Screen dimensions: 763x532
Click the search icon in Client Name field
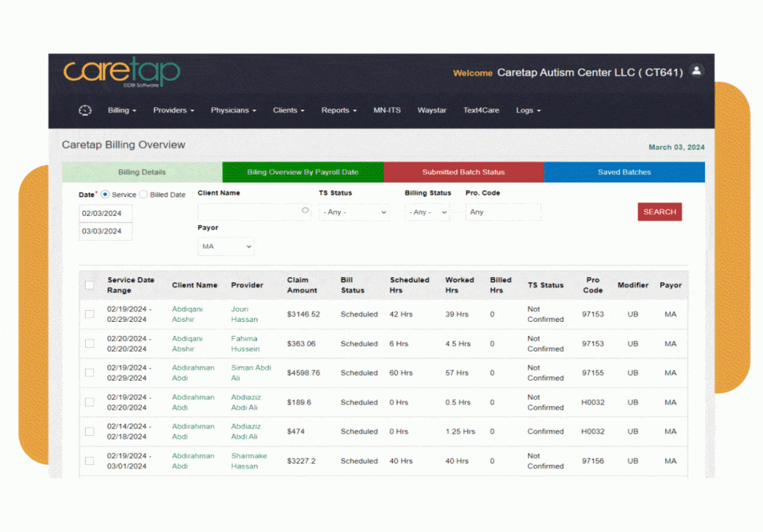(305, 211)
